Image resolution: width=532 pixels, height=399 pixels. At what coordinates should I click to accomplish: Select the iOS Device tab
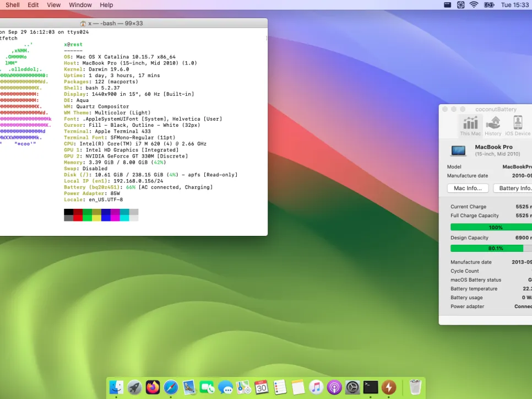(x=518, y=126)
